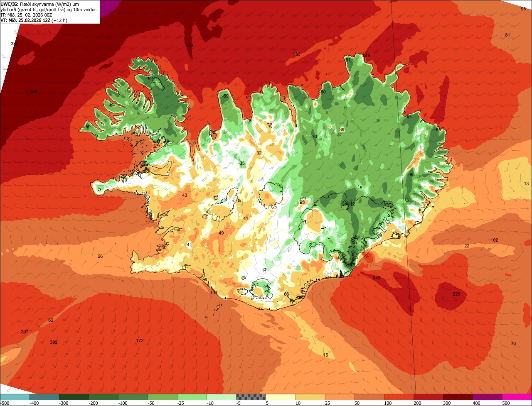Pick the bright light green -25 to -10 swatch
532x406 pixels.
coord(192,397)
